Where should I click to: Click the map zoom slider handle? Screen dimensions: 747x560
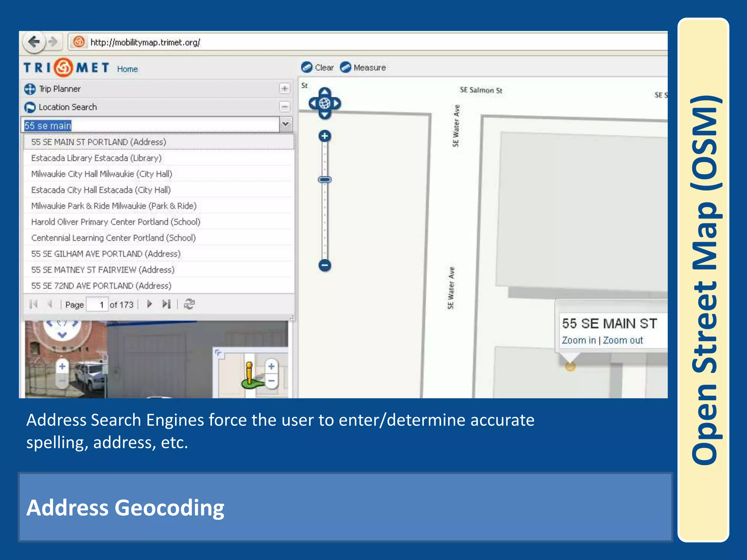coord(325,180)
